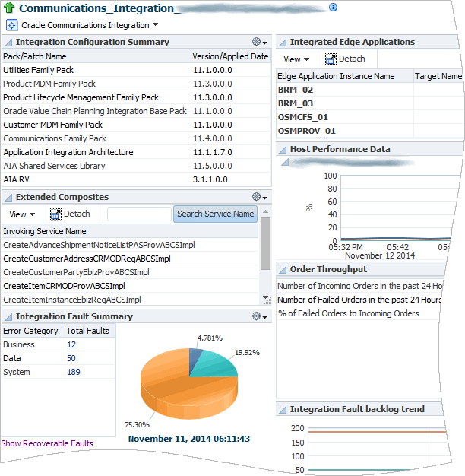Select the AIA Shared Services Library row
Screen dimensions: 465x476
tap(137, 166)
